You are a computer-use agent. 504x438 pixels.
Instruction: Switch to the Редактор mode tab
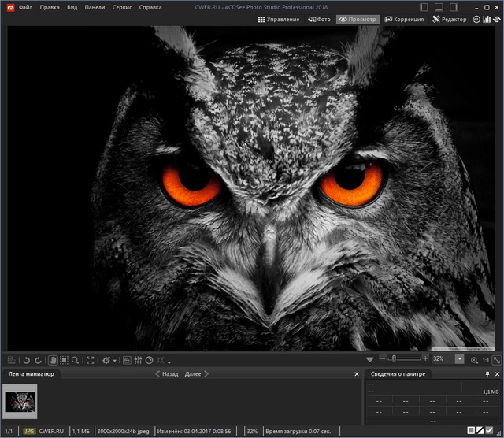(x=449, y=19)
